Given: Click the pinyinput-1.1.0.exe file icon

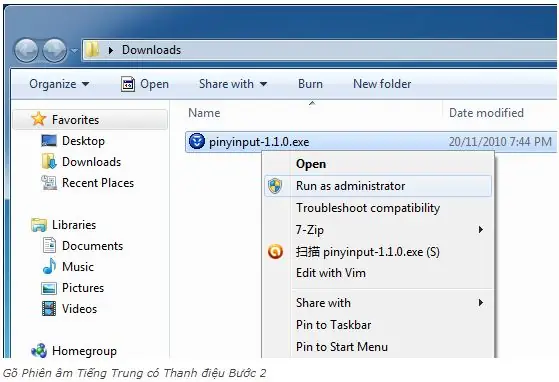Looking at the screenshot, I should tap(197, 141).
